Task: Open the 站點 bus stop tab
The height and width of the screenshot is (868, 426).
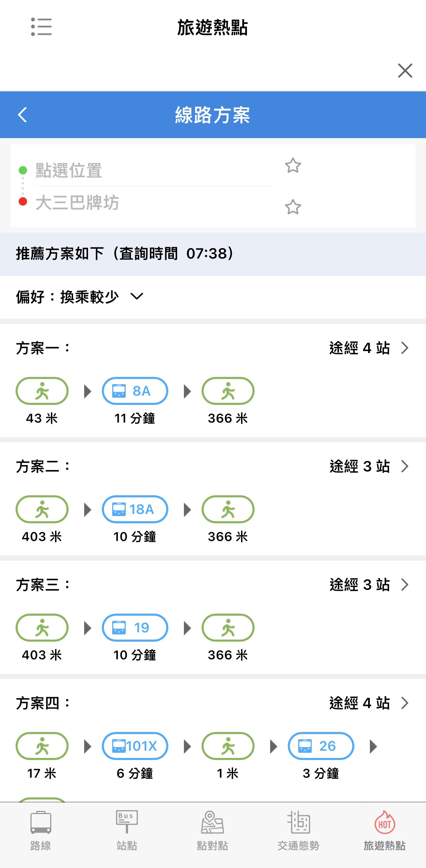Action: [x=127, y=831]
